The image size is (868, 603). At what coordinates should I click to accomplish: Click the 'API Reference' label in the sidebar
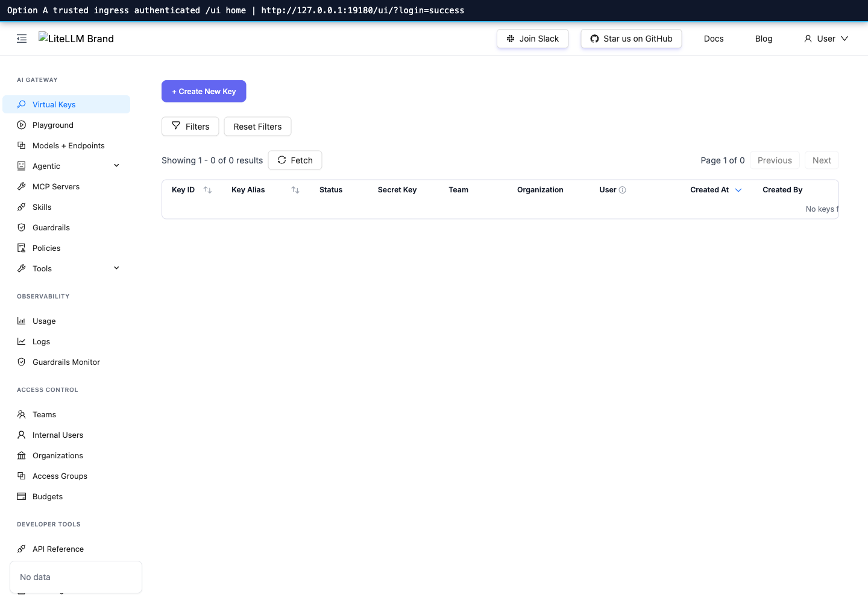tap(58, 549)
